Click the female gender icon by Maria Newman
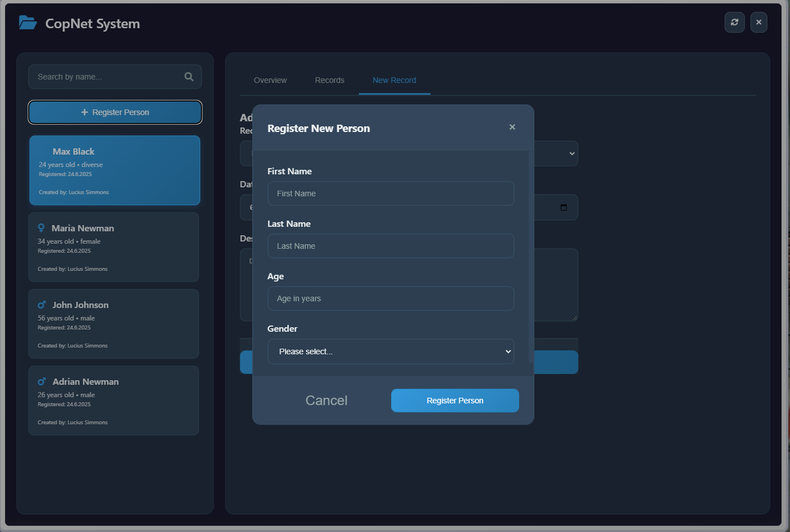The height and width of the screenshot is (532, 790). pyautogui.click(x=41, y=228)
